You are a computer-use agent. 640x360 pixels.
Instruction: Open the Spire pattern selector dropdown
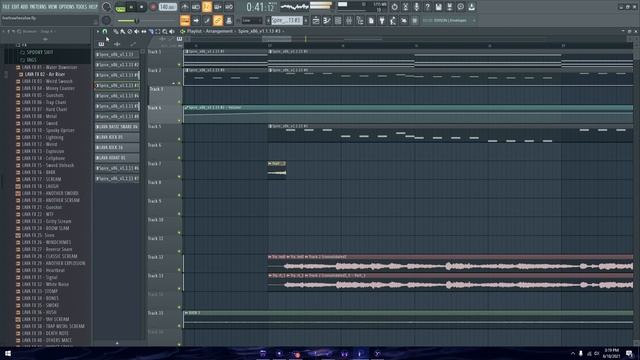287,20
